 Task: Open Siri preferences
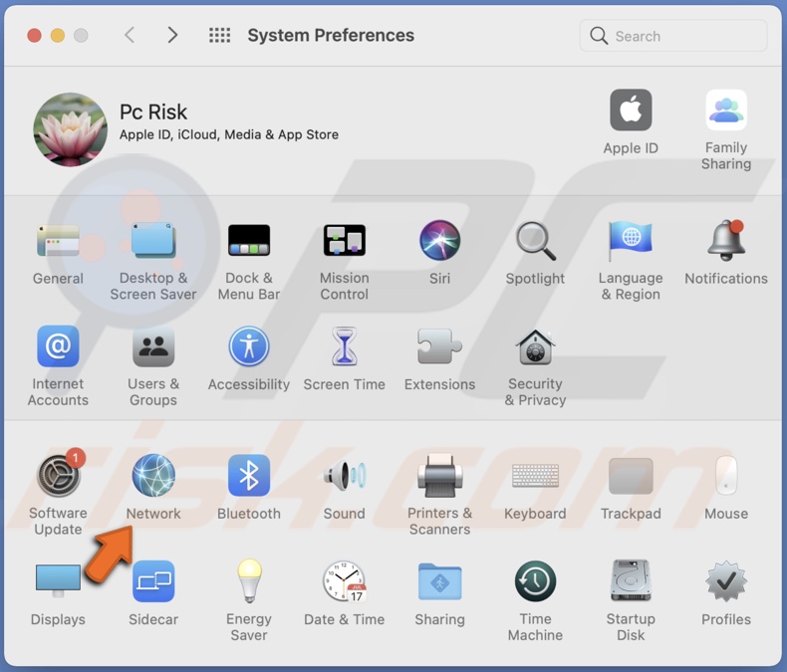tap(439, 242)
